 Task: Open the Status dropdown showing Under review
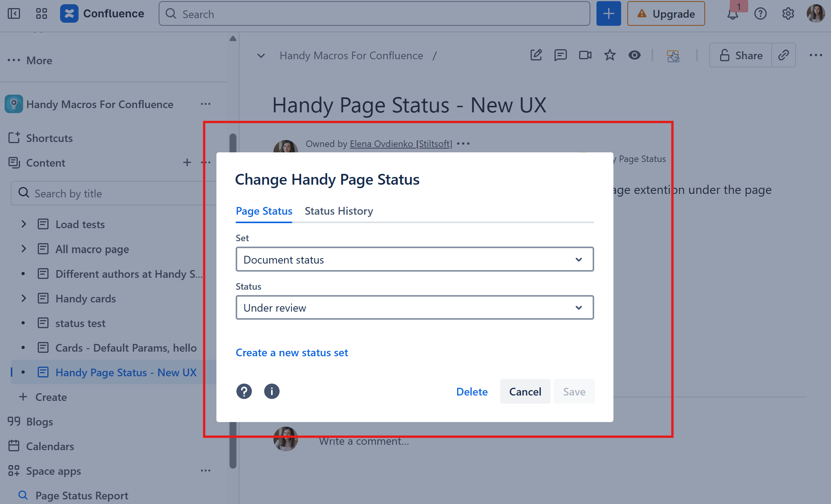click(414, 308)
